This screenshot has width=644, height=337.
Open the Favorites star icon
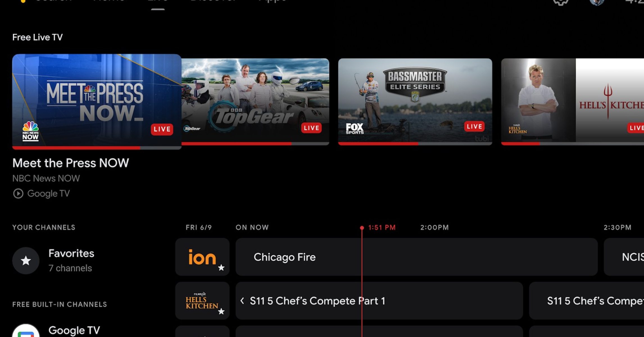[26, 260]
